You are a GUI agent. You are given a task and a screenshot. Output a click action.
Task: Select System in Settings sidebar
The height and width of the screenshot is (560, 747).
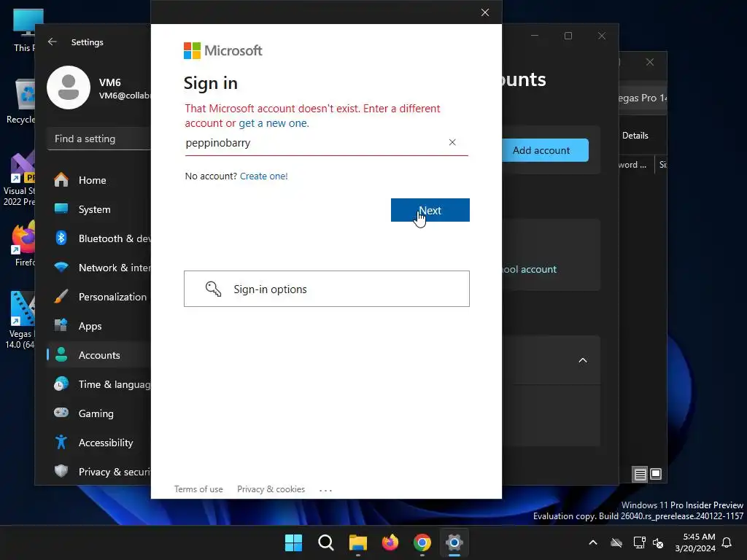98,209
